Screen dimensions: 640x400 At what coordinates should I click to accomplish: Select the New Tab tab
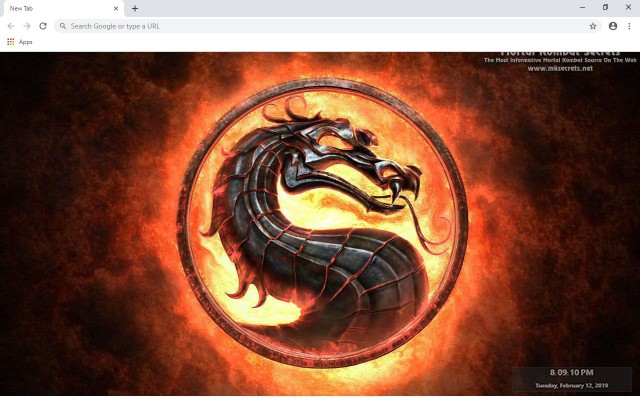point(62,9)
